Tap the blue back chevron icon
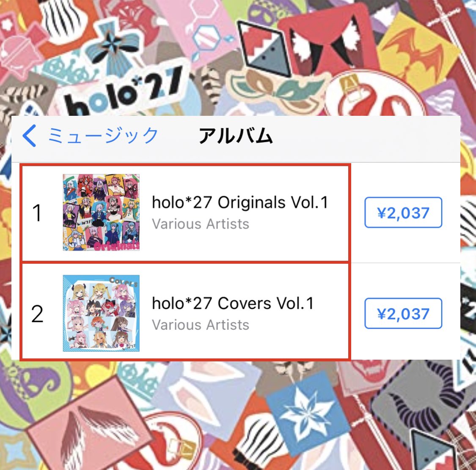 point(30,136)
